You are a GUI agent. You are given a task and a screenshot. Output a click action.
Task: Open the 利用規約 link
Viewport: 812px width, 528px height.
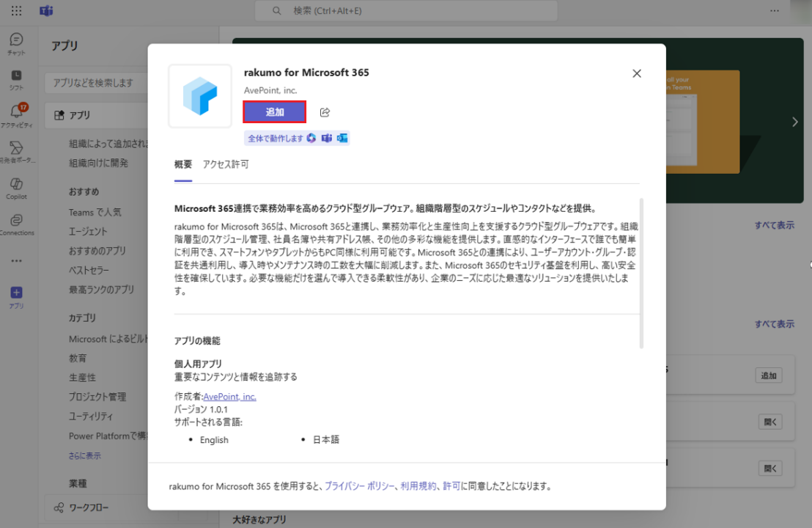coord(418,486)
